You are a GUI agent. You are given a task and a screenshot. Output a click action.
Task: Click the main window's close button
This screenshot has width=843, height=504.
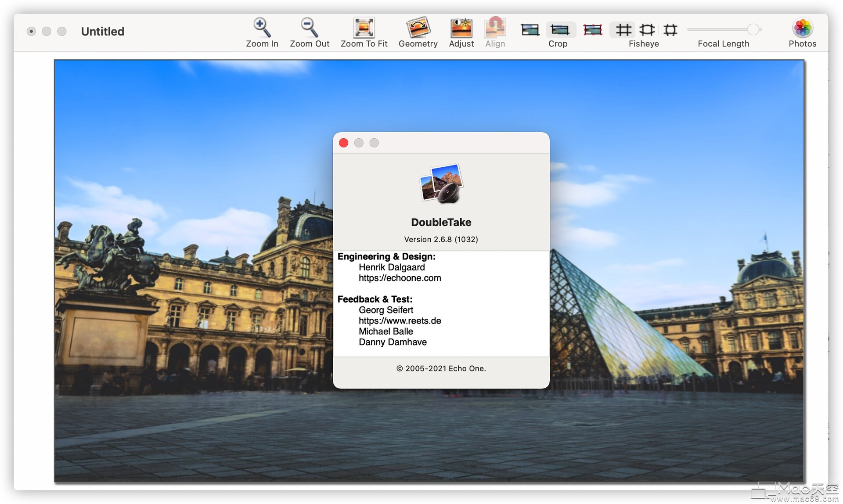(31, 31)
